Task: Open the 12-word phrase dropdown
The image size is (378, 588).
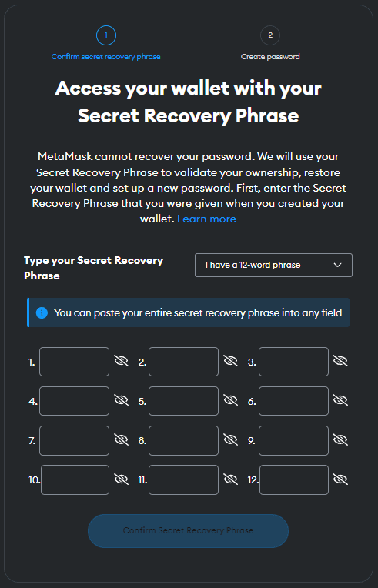Action: 273,265
